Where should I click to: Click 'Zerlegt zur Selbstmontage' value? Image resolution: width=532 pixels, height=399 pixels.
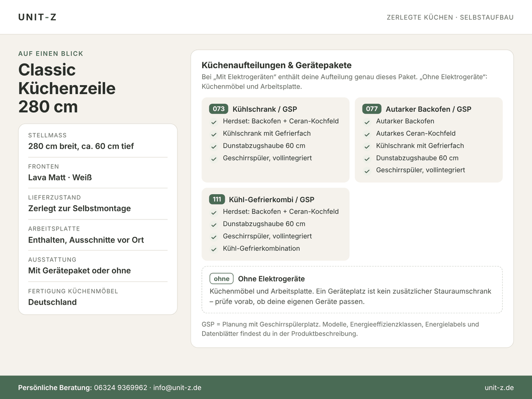coord(79,208)
